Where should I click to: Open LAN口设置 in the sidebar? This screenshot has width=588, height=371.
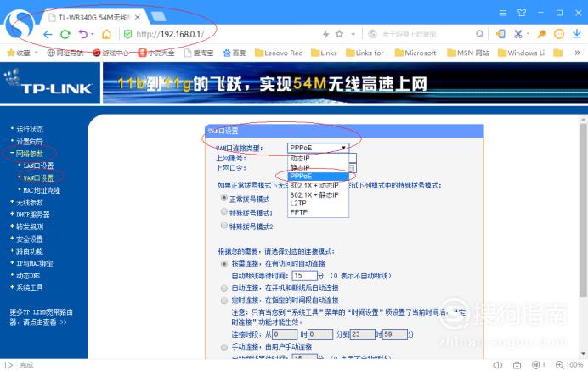coord(38,166)
